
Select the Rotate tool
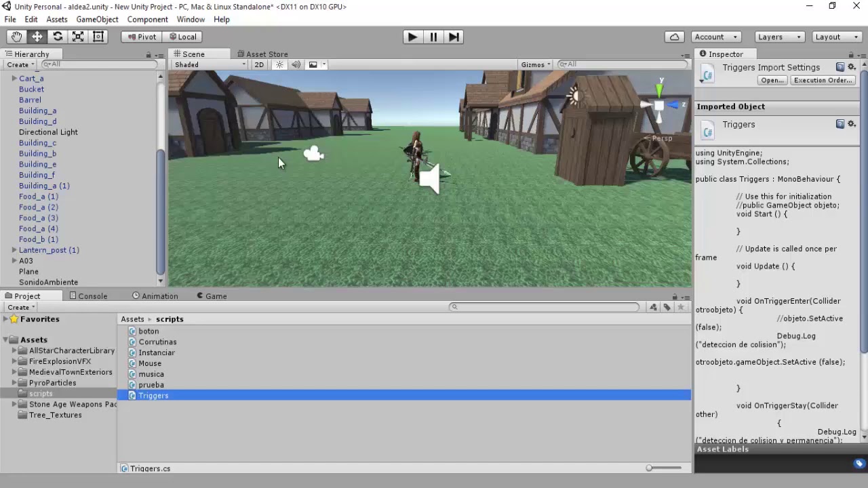point(58,37)
